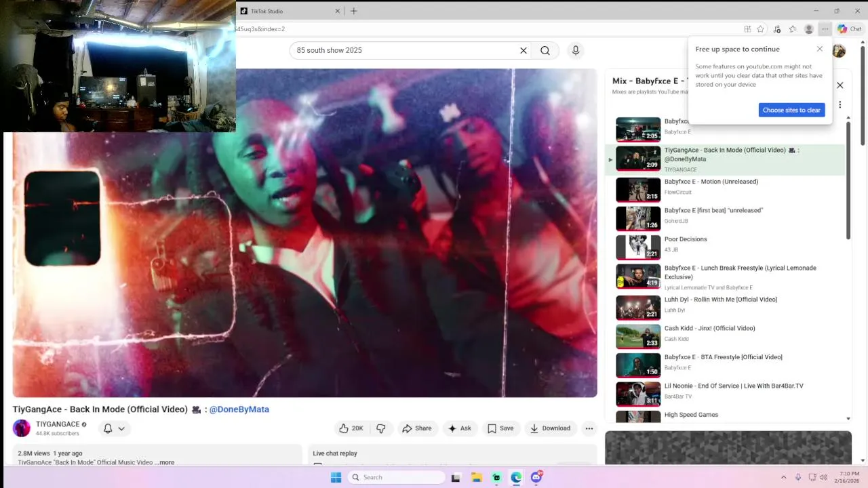Open the browser profile icon
This screenshot has height=488, width=868.
(808, 29)
